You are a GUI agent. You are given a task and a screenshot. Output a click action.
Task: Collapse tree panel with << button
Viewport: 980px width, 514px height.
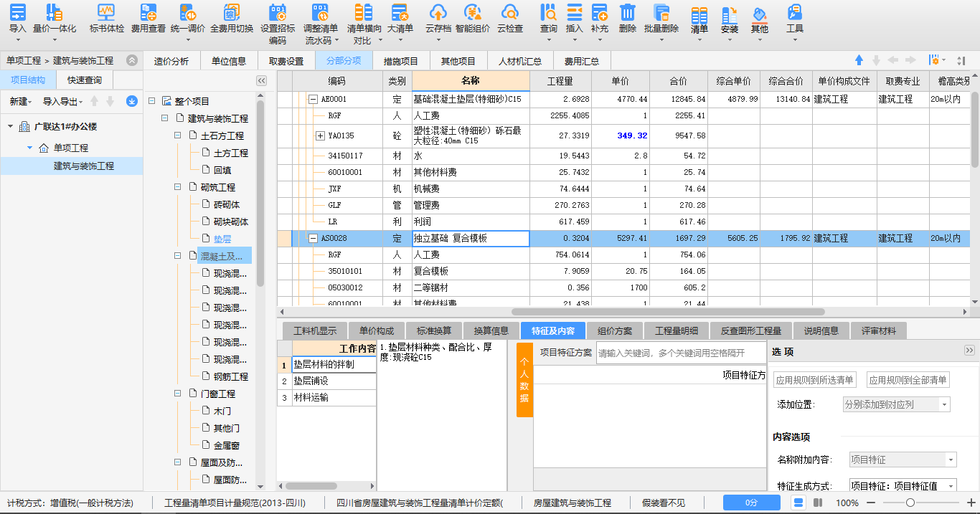click(261, 81)
